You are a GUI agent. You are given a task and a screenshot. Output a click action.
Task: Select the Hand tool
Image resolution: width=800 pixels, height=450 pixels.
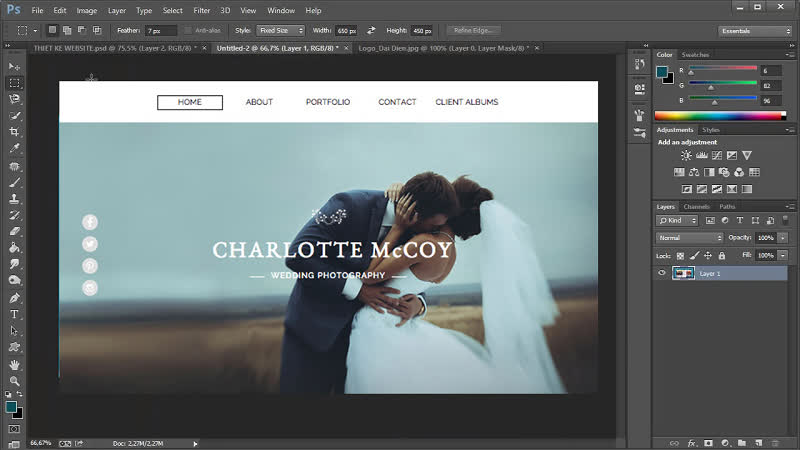(14, 364)
